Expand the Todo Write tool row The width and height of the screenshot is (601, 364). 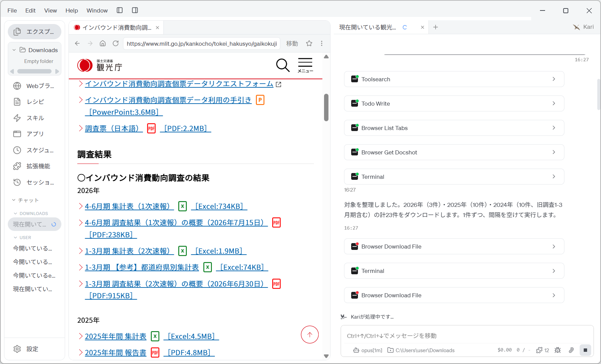(454, 104)
